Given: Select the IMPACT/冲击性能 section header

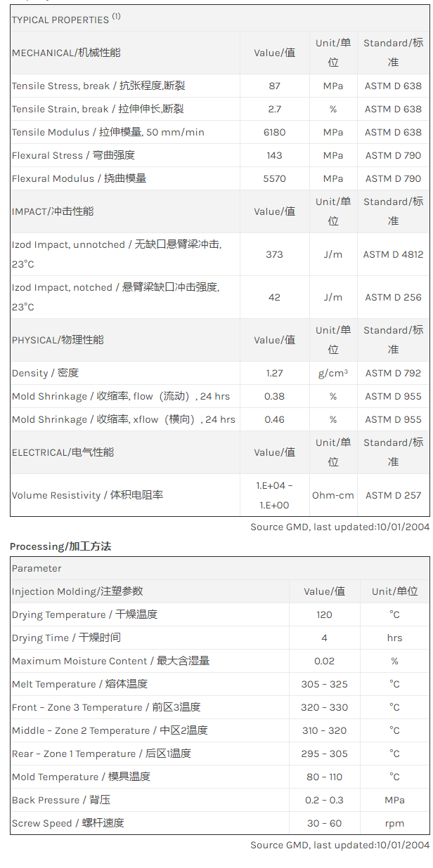Looking at the screenshot, I should coord(53,211).
